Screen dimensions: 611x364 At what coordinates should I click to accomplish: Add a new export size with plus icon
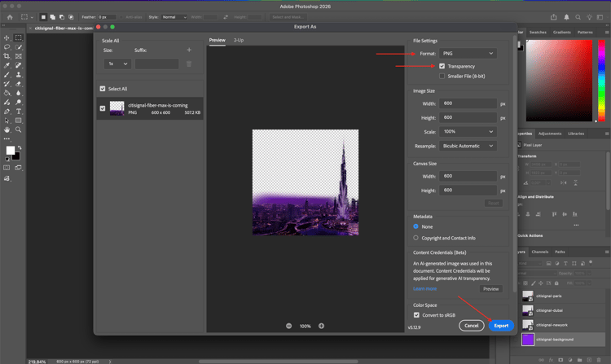tap(189, 50)
